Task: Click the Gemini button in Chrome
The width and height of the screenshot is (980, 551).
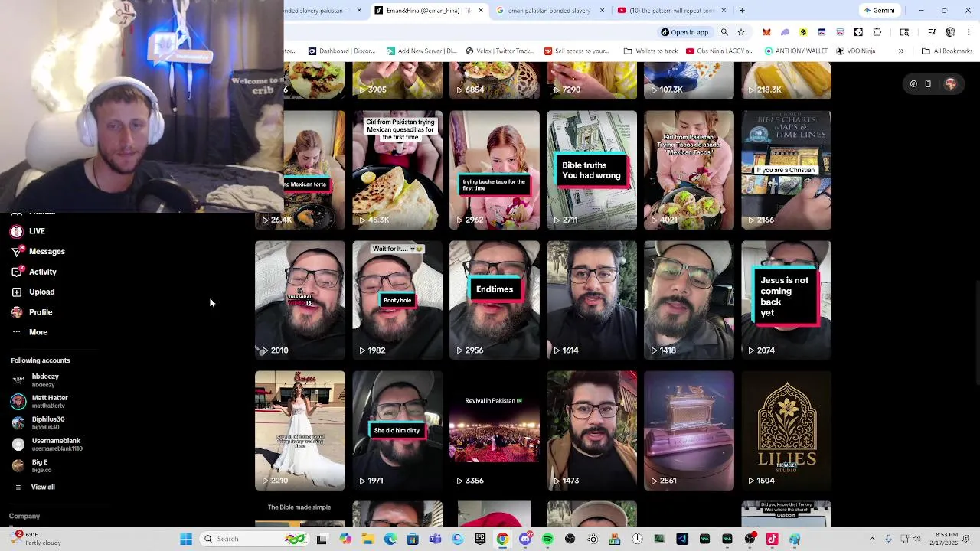Action: click(x=878, y=10)
